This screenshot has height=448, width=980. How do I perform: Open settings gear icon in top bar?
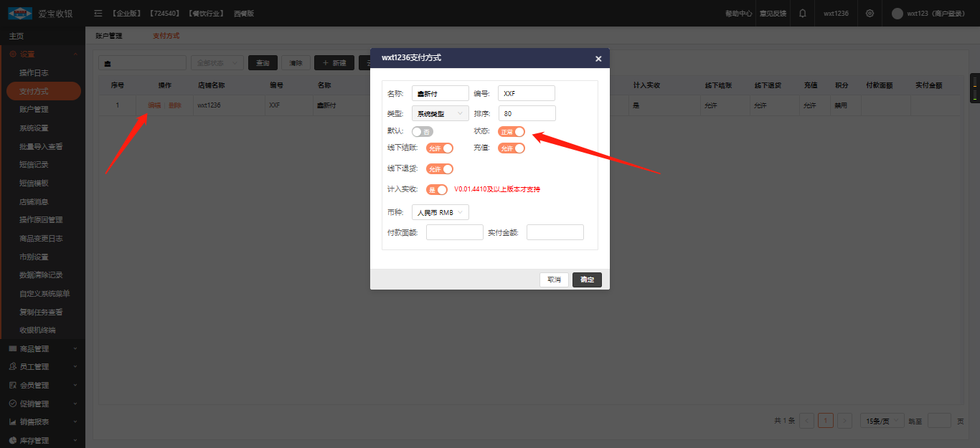[870, 13]
